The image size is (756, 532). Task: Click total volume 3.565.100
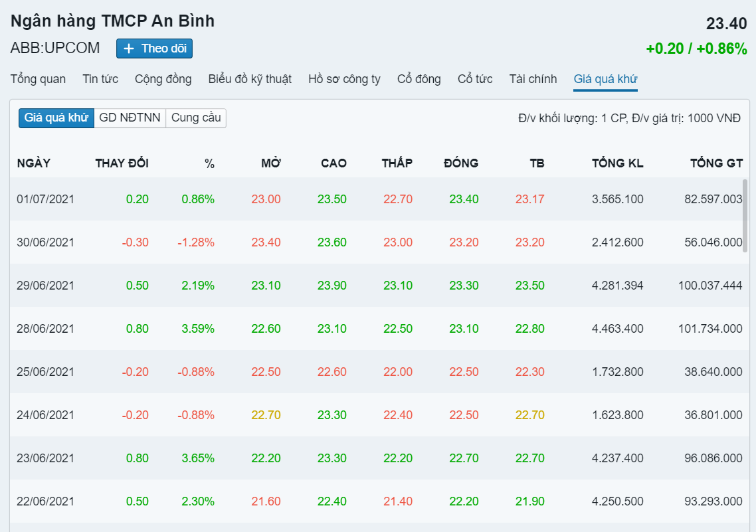click(618, 199)
